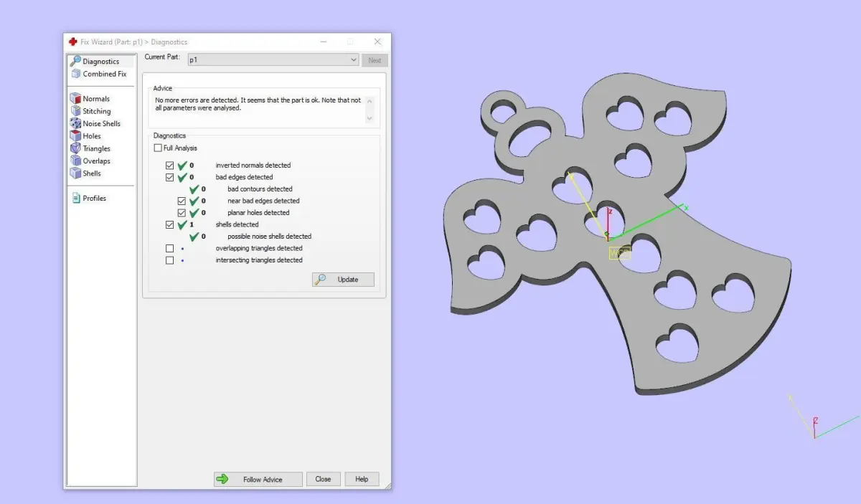Click the Profiles document icon
The height and width of the screenshot is (504, 861).
click(76, 198)
